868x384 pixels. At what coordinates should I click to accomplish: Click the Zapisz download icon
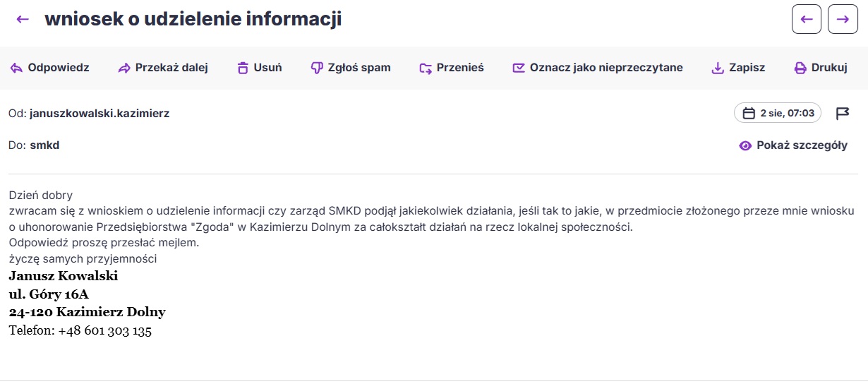coord(718,68)
